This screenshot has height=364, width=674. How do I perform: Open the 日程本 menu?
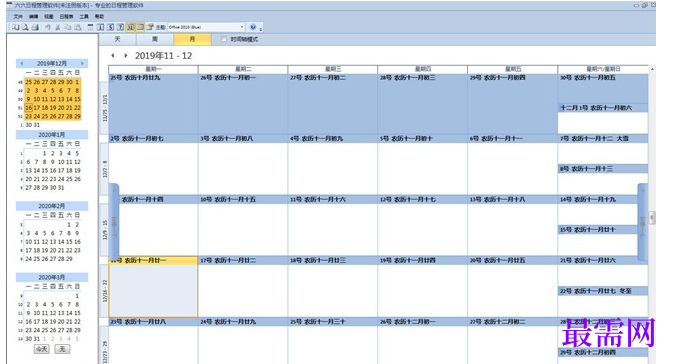66,16
